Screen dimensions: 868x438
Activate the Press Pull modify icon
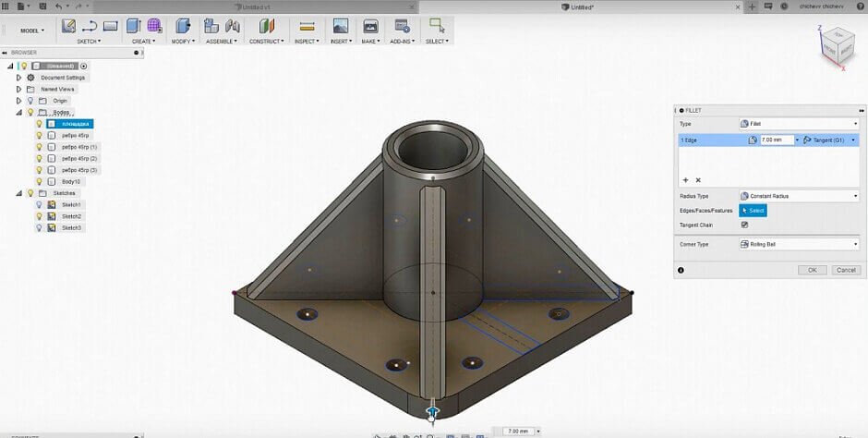(183, 26)
